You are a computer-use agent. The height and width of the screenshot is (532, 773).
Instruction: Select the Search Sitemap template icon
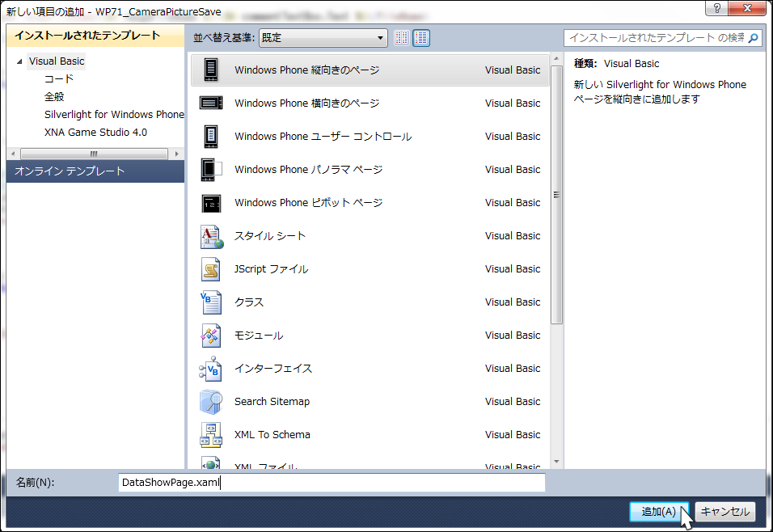pos(211,401)
